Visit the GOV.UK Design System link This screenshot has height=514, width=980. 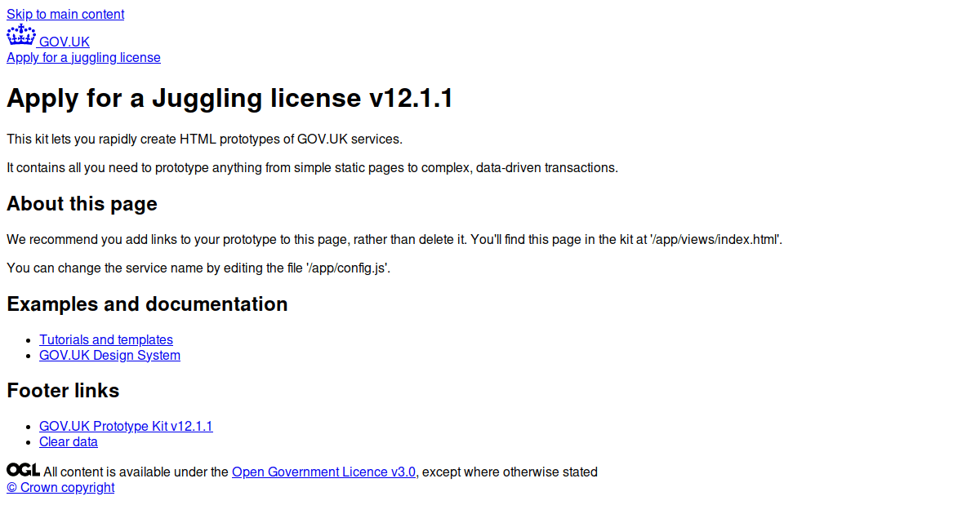(109, 355)
